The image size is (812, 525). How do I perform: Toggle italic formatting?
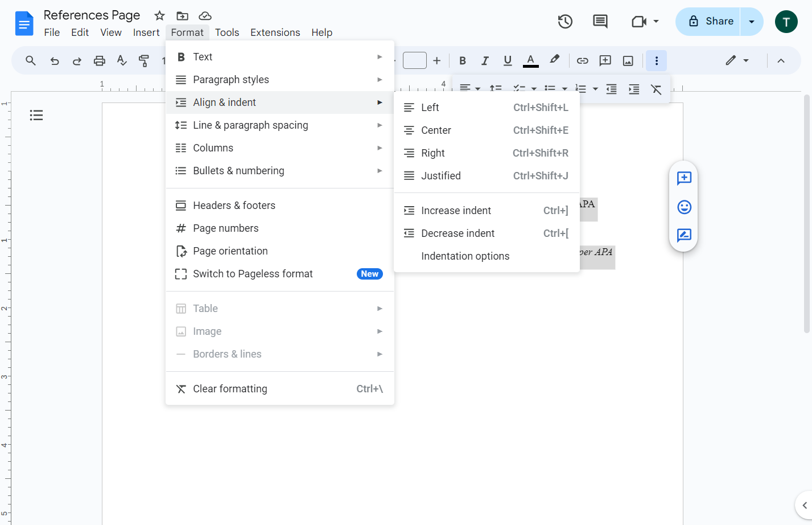(x=485, y=60)
